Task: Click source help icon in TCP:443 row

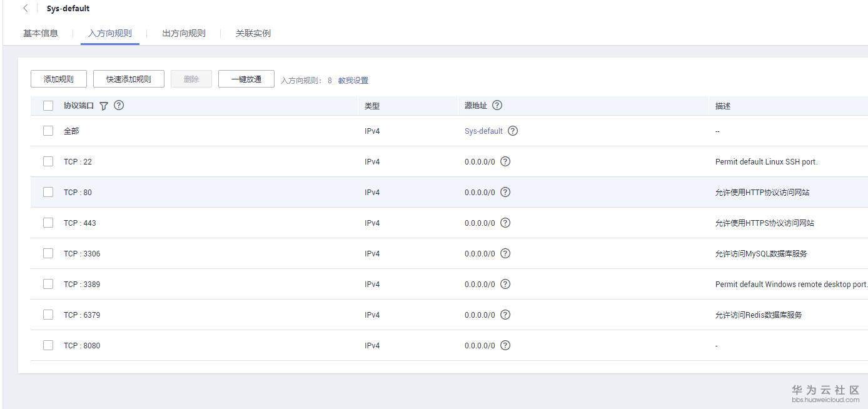Action: (505, 223)
